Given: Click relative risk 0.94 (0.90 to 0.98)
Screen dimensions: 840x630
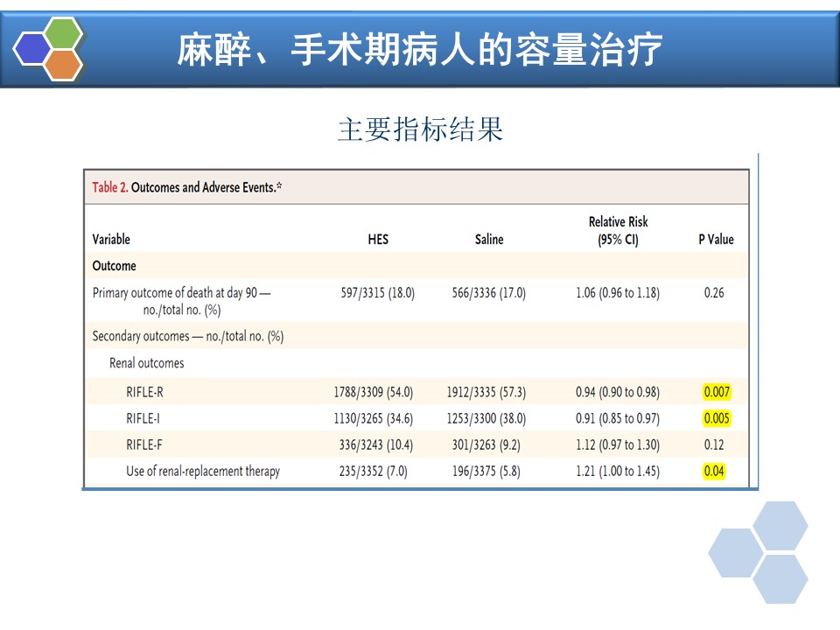Looking at the screenshot, I should pyautogui.click(x=618, y=392).
